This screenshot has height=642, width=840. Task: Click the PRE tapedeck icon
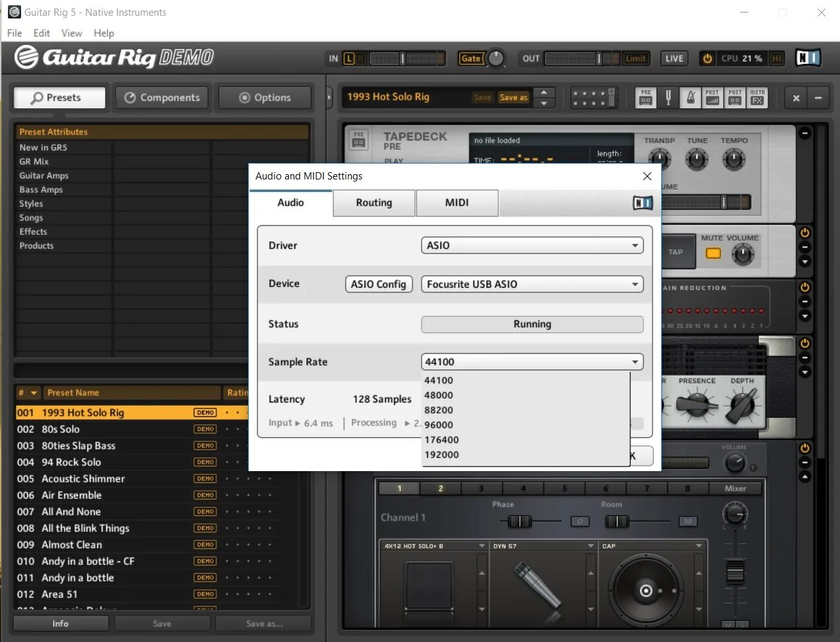[x=645, y=98]
